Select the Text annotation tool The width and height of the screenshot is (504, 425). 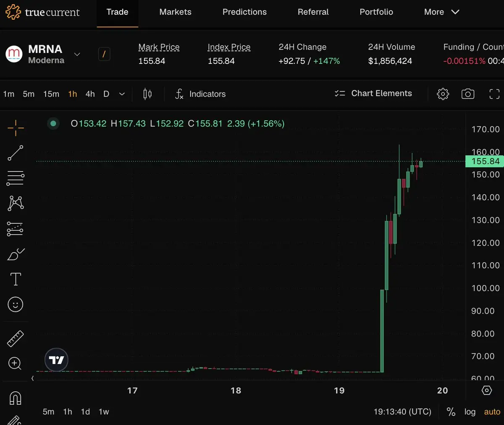16,279
